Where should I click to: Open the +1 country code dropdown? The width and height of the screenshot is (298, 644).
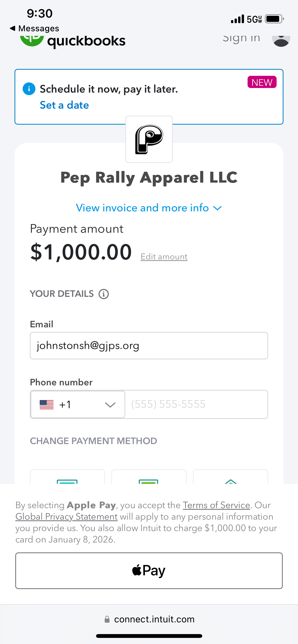coord(78,404)
